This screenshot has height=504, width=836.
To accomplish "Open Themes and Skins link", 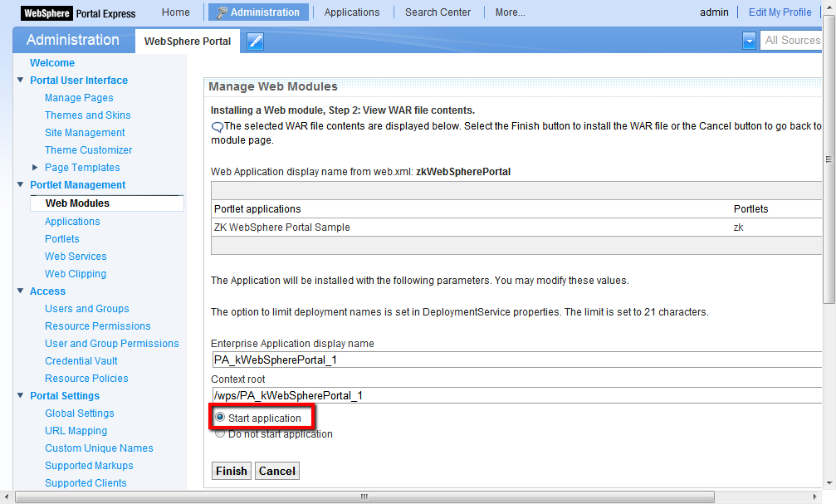I will (87, 115).
